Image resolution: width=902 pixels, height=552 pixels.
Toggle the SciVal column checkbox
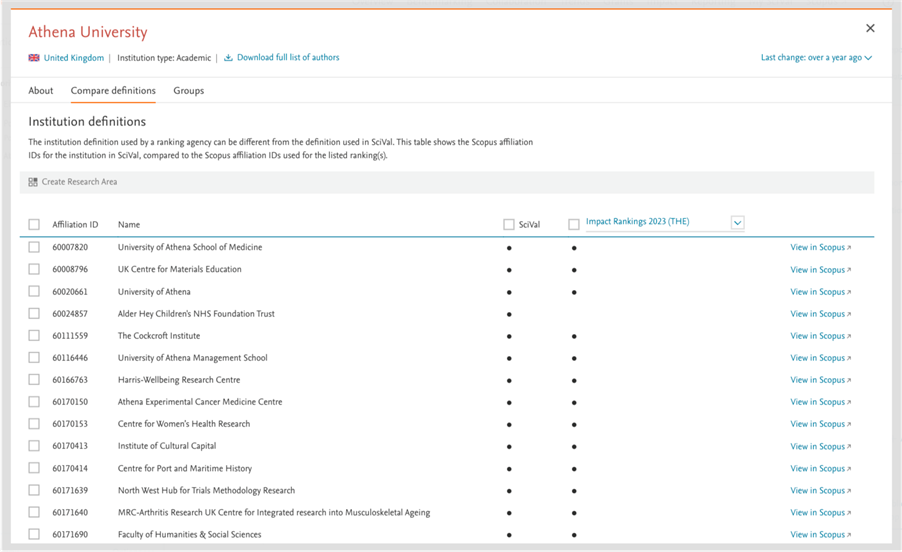(x=509, y=224)
